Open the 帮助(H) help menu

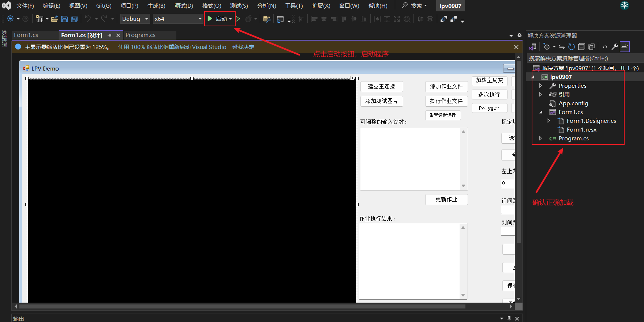pos(378,6)
